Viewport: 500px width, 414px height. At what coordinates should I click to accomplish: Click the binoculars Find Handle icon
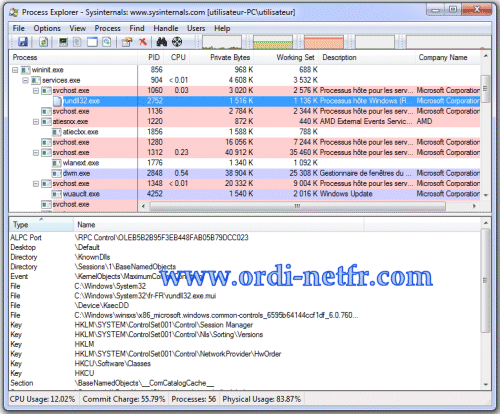[x=162, y=42]
